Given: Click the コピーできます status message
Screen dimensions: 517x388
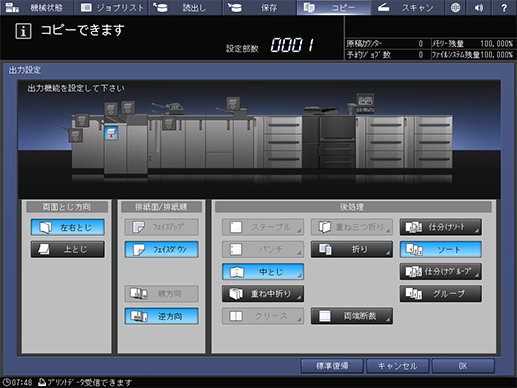Looking at the screenshot, I should (82, 30).
